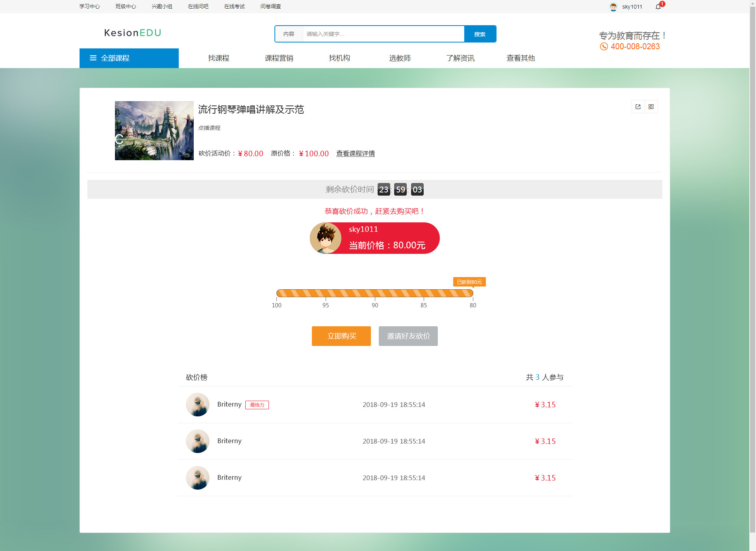Open the 班级中心 menu item
Screen dimensions: 756x551
point(125,6)
